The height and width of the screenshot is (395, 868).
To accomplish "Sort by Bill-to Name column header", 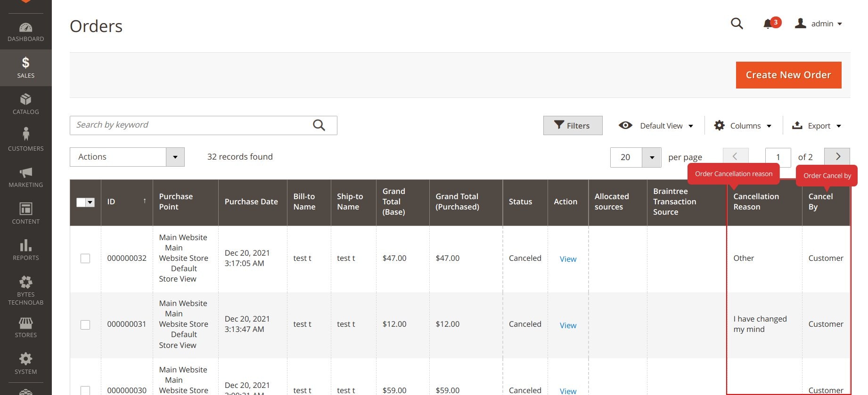I will click(309, 202).
